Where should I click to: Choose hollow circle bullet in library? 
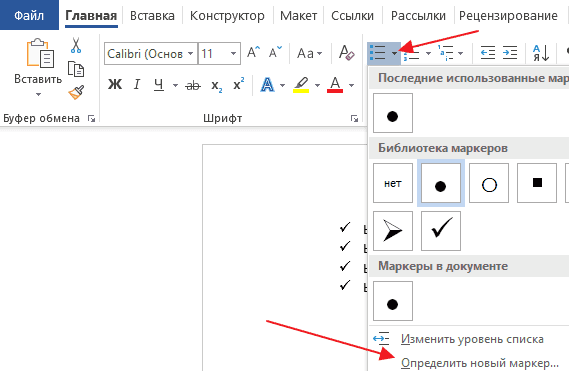coord(489,183)
